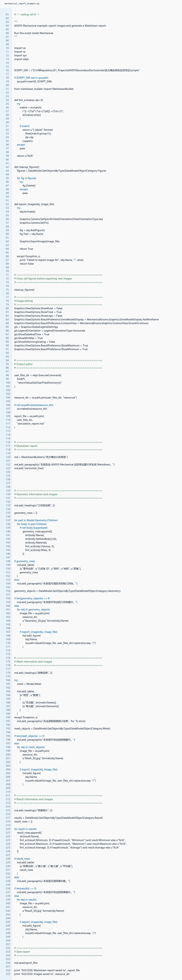Viewport: 182px width, 980px height.
Task: Click 'def cleanup_figures():' definition
Action: [27, 167]
